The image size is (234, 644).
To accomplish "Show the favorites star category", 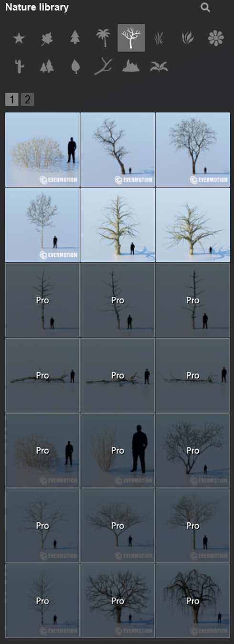I will click(x=19, y=38).
